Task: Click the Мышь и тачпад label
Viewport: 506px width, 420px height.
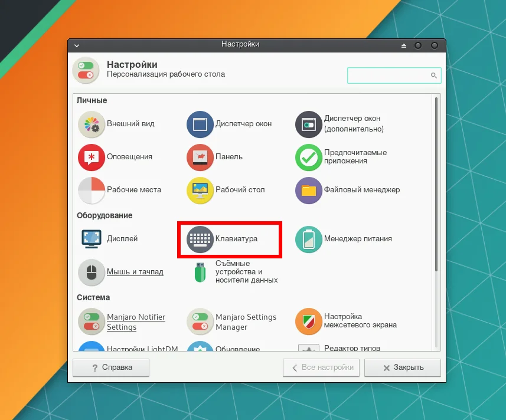Action: click(x=135, y=272)
